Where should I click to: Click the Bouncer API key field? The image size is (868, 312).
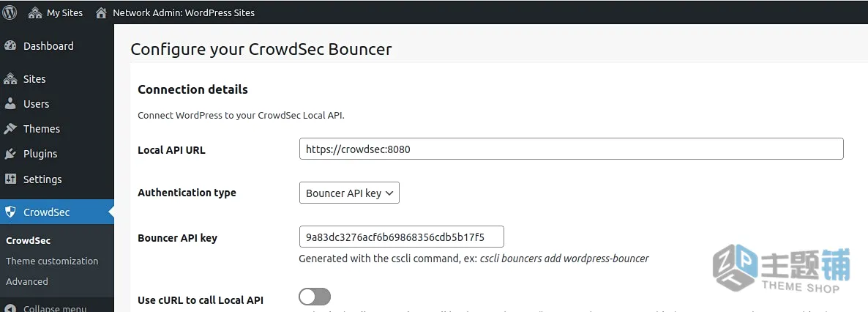click(401, 237)
